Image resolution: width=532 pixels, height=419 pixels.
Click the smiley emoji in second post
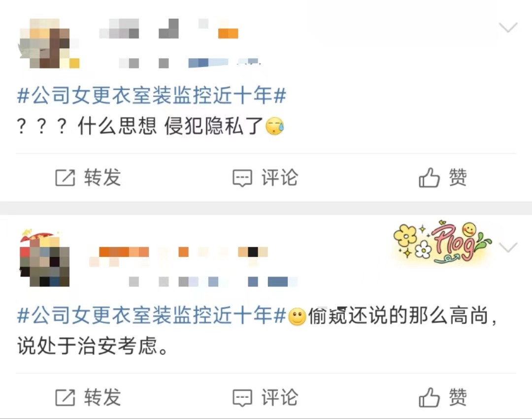297,317
